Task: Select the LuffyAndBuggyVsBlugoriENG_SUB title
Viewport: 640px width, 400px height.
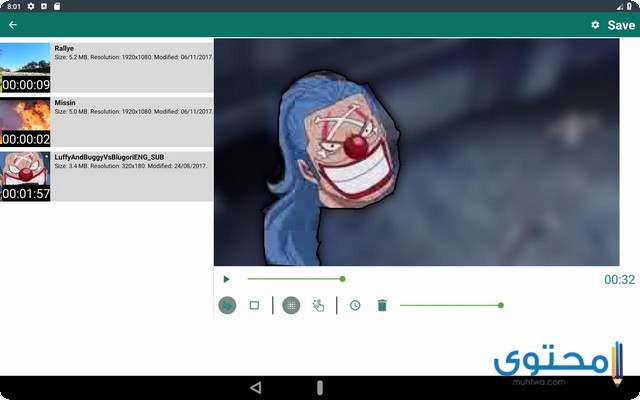Action: [109, 157]
